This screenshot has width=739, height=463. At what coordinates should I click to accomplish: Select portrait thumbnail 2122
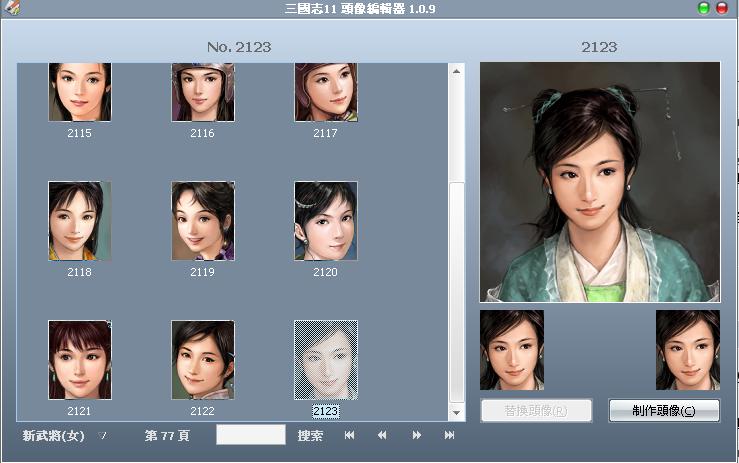[x=203, y=360]
